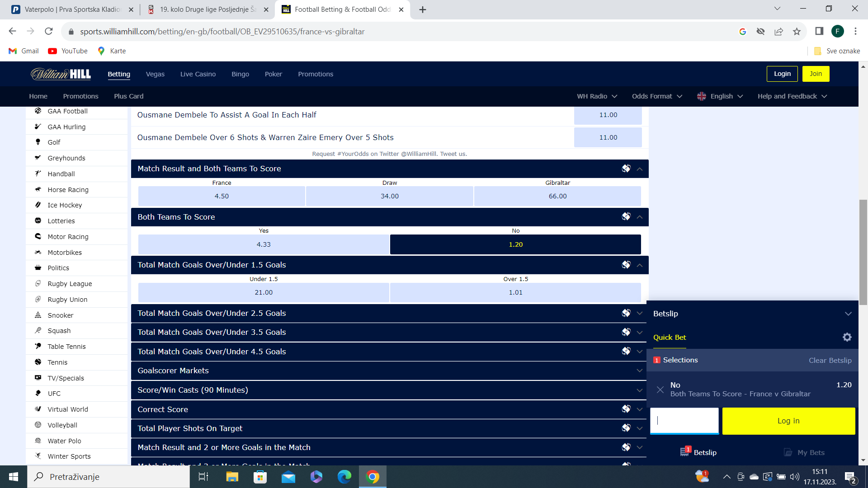Click Clear Betslip link
Viewport: 868px width, 488px height.
pos(830,360)
